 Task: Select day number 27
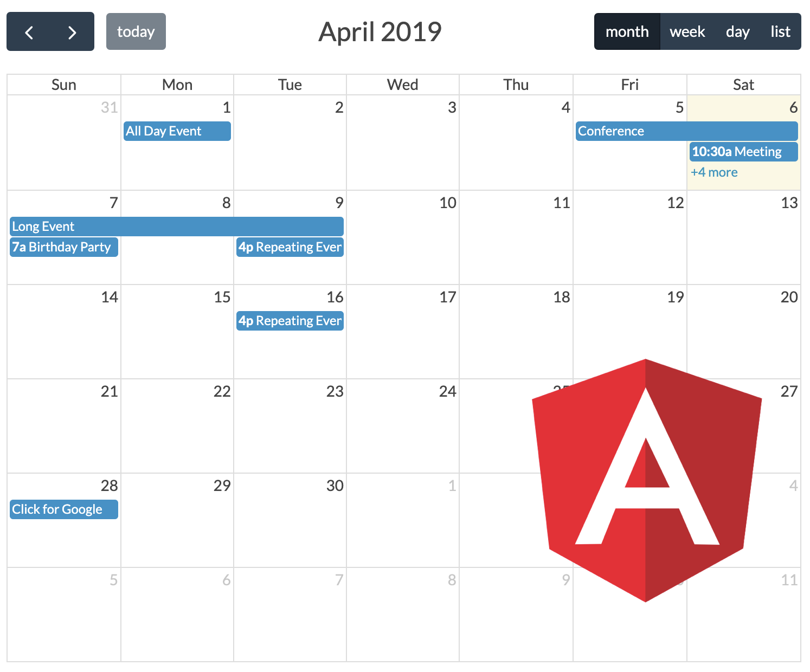(789, 391)
